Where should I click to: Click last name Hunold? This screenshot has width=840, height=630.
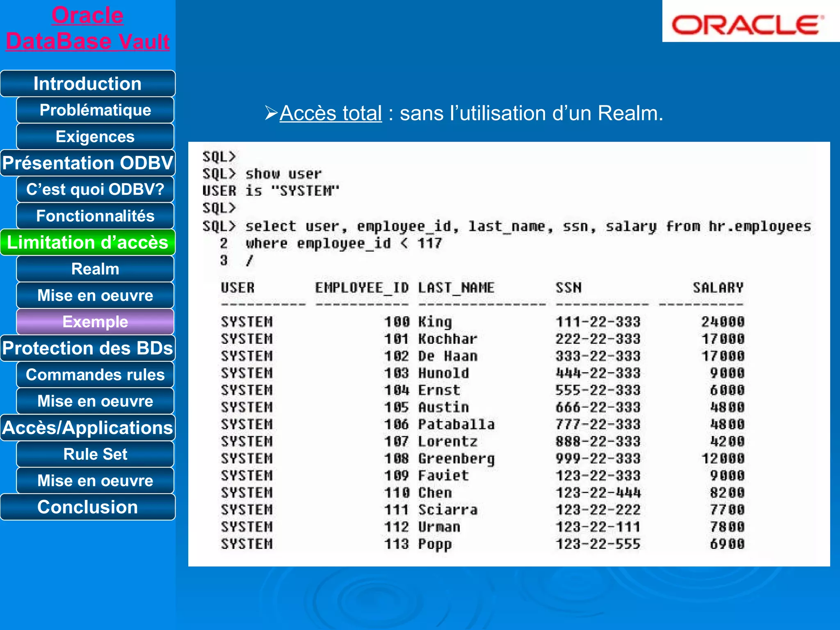tap(443, 373)
